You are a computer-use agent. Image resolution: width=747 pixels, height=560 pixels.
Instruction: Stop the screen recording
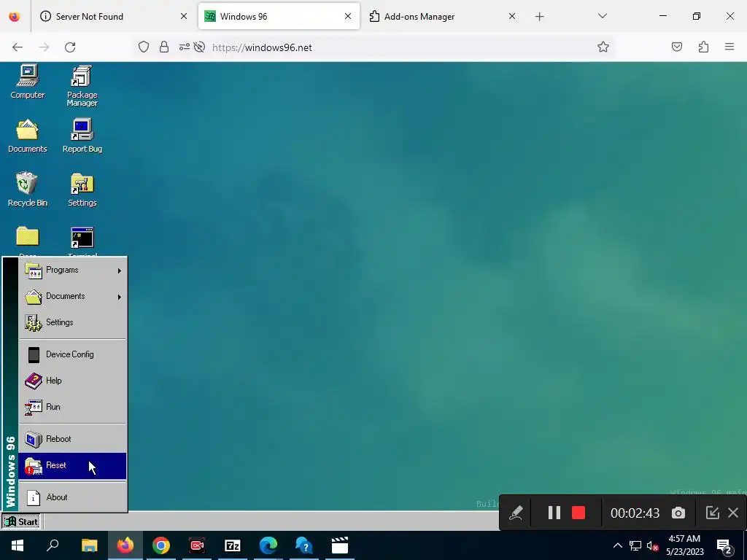pos(578,513)
